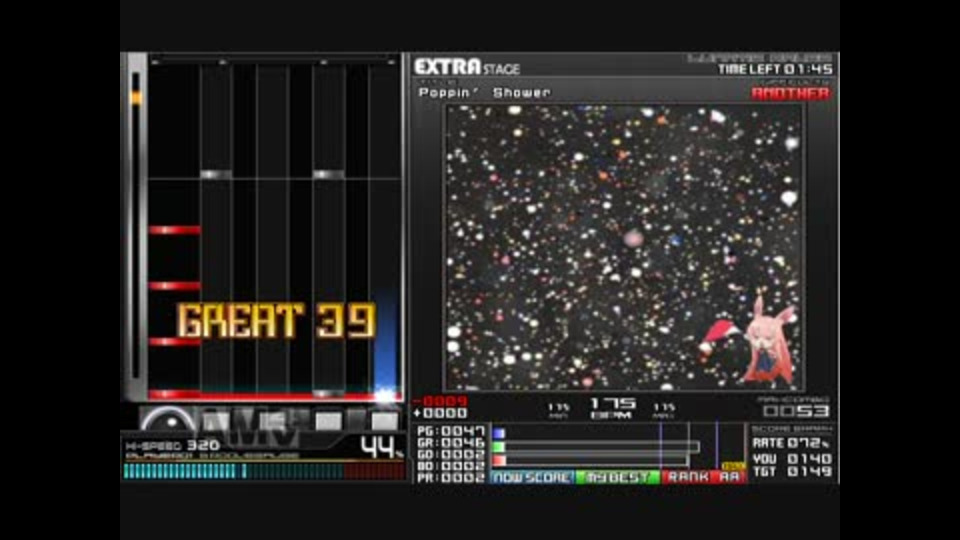This screenshot has height=540, width=960.
Task: Click the BD:0002 judgement count
Action: point(451,466)
